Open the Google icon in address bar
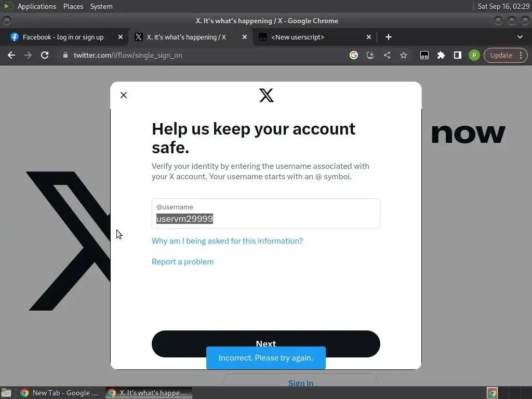The image size is (532, 399). coord(353,55)
